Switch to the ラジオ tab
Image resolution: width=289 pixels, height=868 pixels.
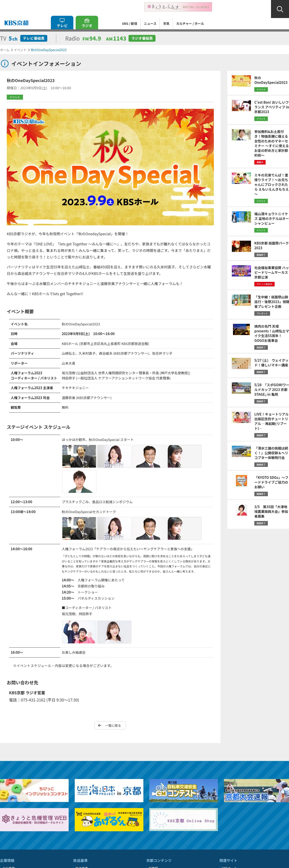(x=87, y=23)
